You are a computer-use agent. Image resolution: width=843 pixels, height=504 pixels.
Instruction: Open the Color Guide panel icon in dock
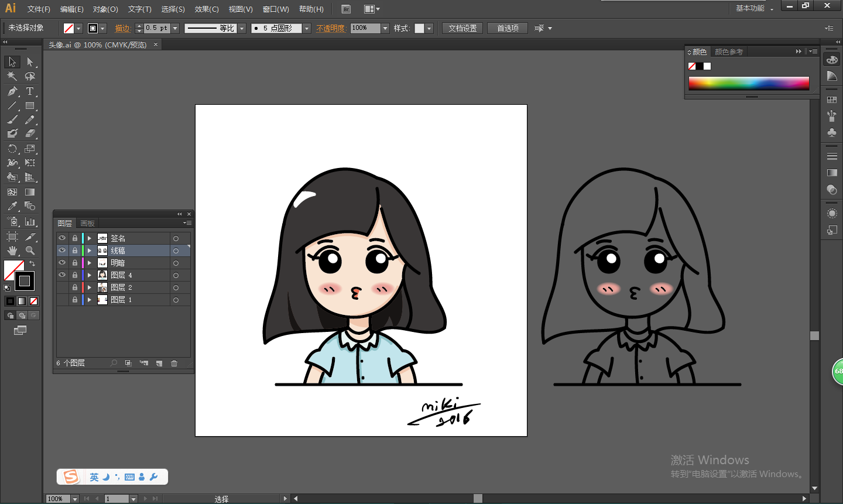(x=832, y=76)
